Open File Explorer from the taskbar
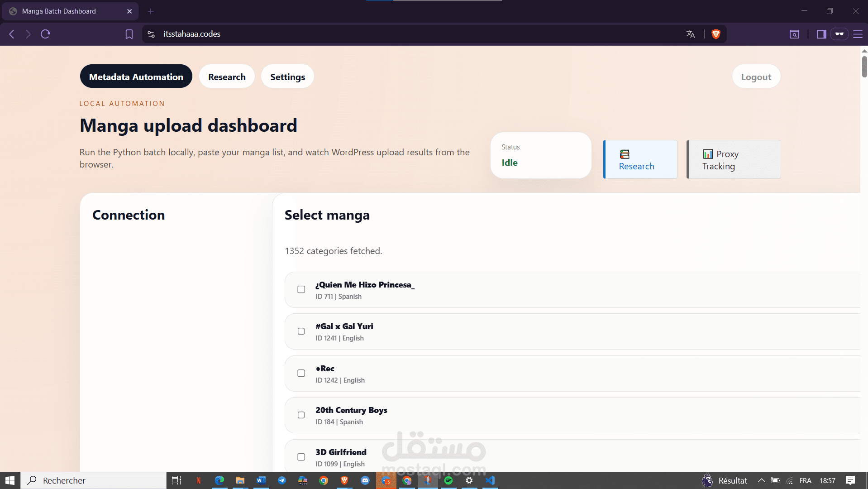Screen dimensions: 868x489 240,480
